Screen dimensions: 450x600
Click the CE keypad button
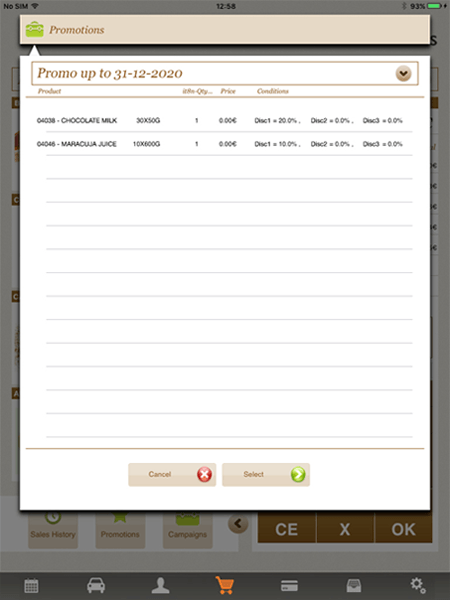pos(287,528)
